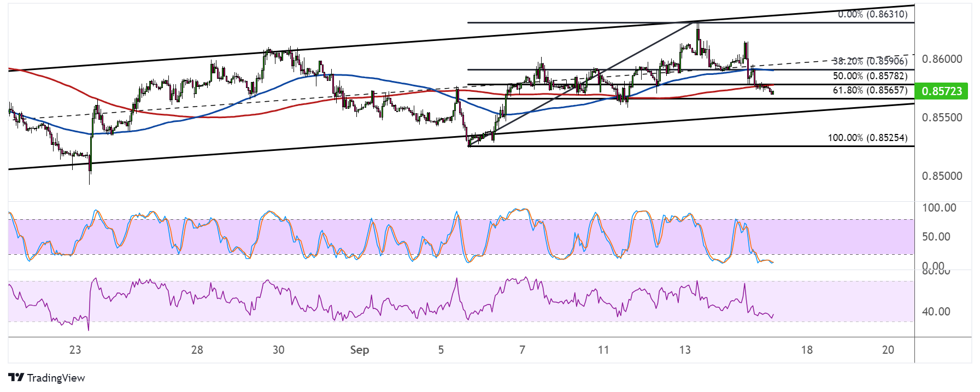Click the green current price label 0.85723
Image resolution: width=980 pixels, height=392 pixels.
[941, 91]
